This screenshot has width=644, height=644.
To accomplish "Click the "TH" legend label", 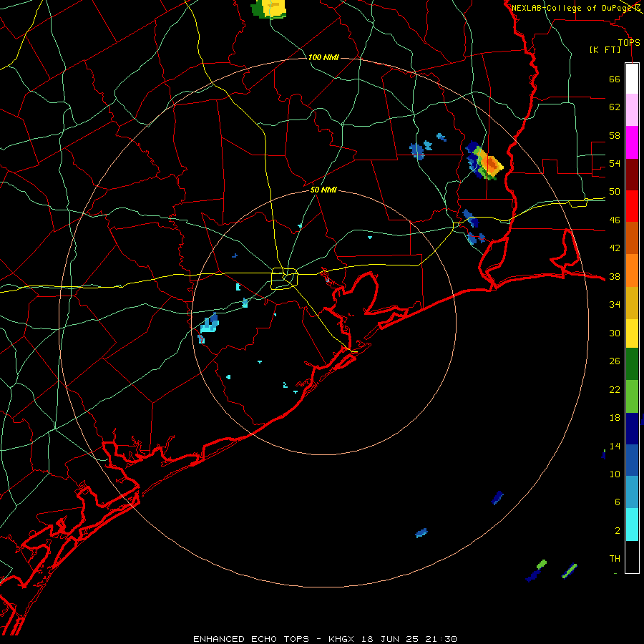I will point(615,559).
